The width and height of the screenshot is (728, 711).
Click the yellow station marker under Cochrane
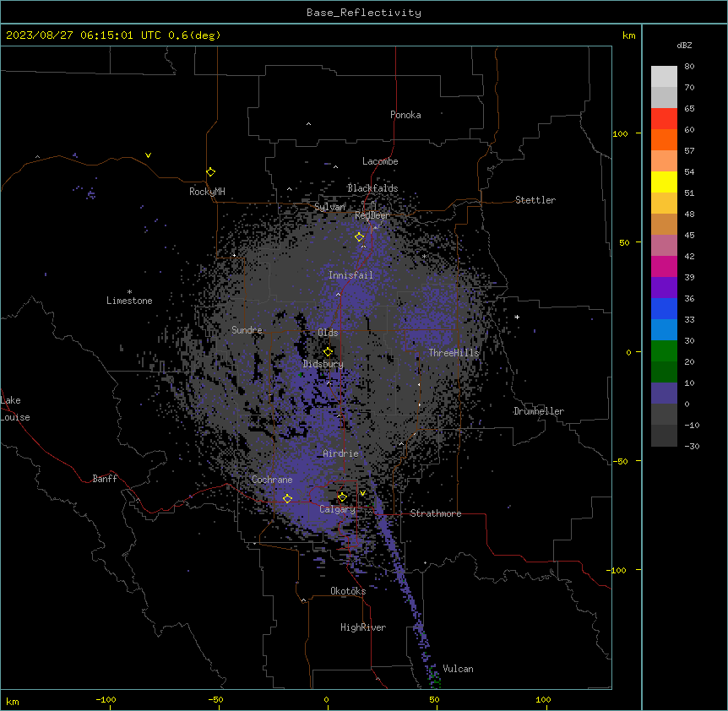(287, 499)
